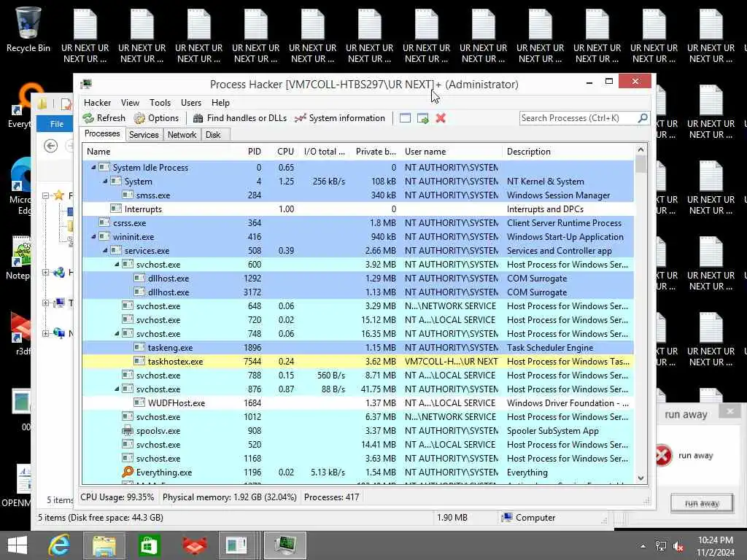This screenshot has height=560, width=747.
Task: Click the spoolsv.exe printer icon
Action: coord(128,430)
